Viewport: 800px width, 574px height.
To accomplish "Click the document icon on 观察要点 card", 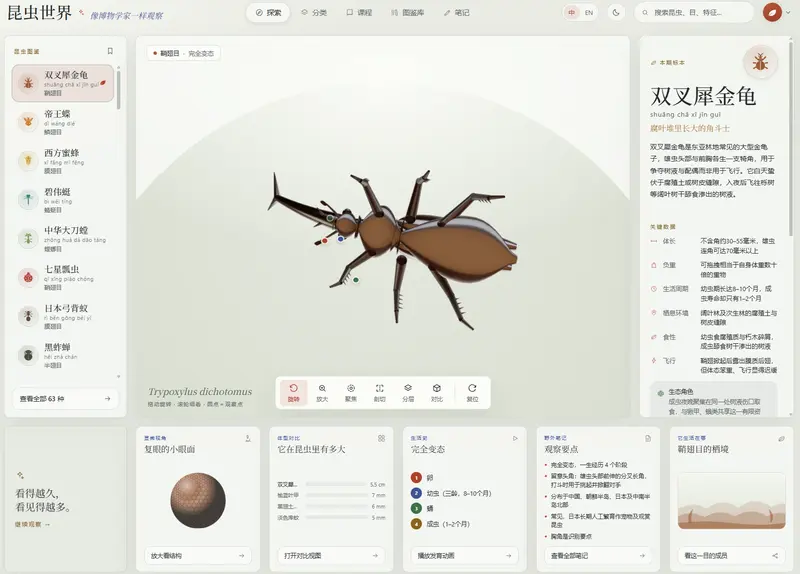I will tap(648, 438).
